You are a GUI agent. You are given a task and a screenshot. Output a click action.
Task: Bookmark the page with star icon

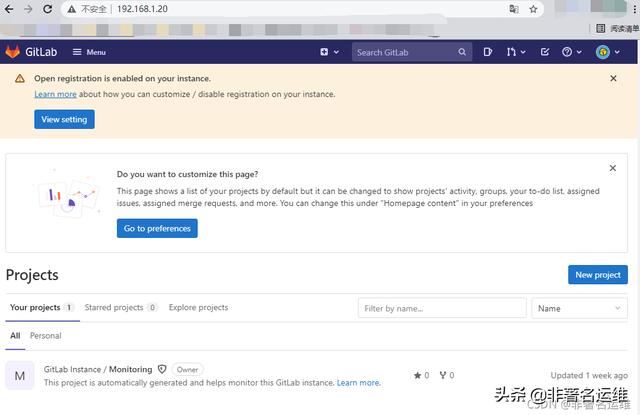point(533,9)
